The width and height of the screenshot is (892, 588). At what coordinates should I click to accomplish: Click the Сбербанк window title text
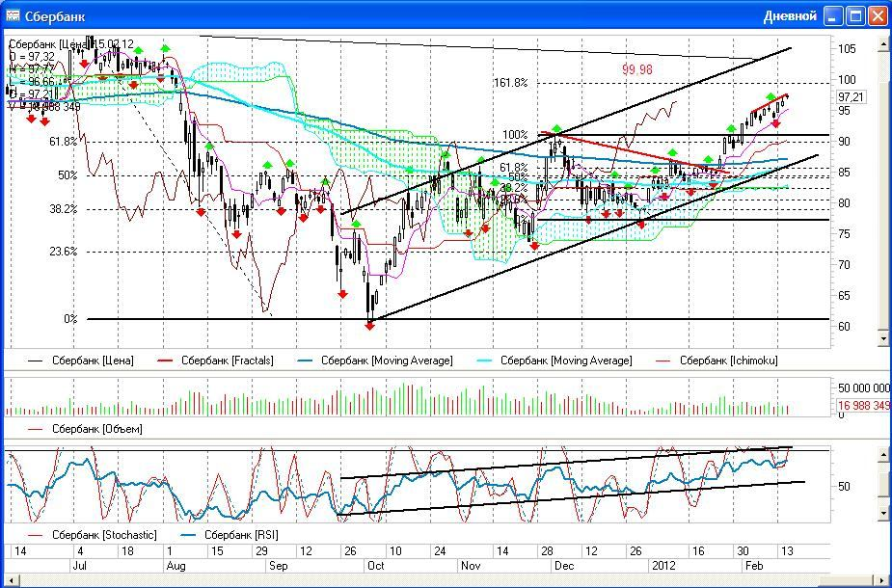click(55, 16)
